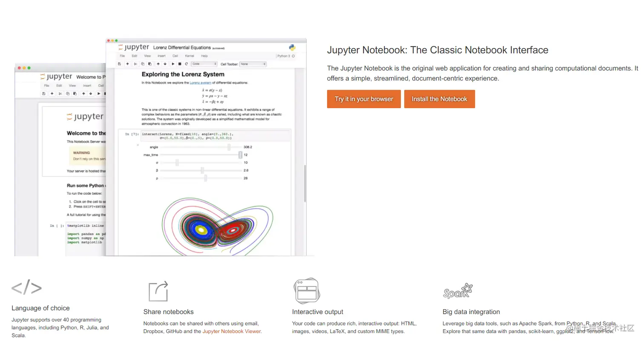Click the plus icon to insert a cell
The image size is (644, 342).
coord(127,64)
